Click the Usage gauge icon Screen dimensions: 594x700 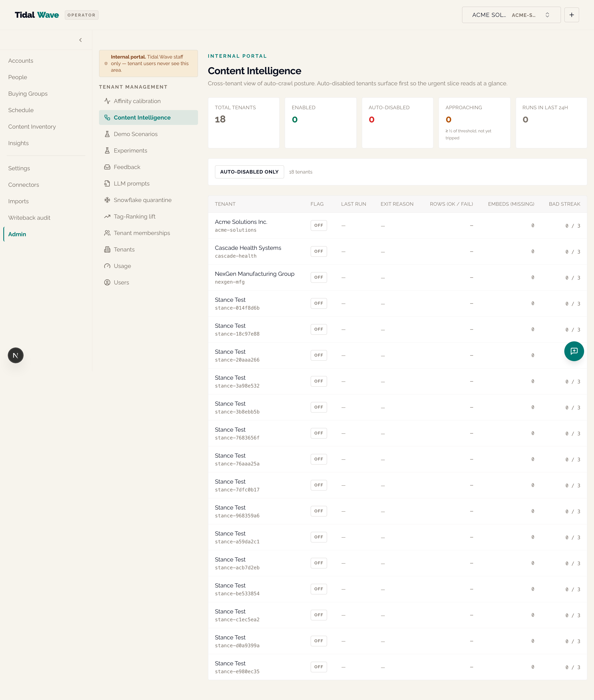pos(107,266)
